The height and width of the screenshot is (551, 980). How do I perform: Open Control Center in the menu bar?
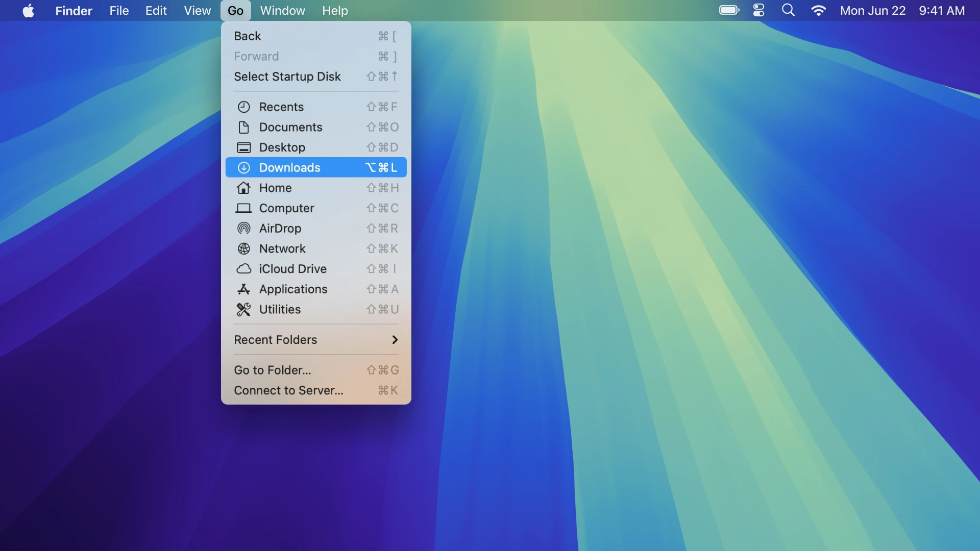click(758, 10)
